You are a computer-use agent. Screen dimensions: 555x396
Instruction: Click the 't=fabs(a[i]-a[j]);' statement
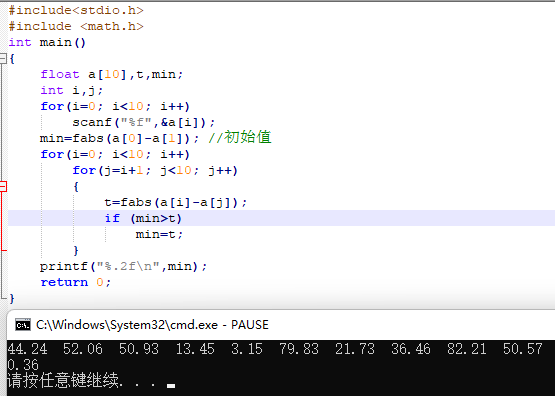[176, 202]
